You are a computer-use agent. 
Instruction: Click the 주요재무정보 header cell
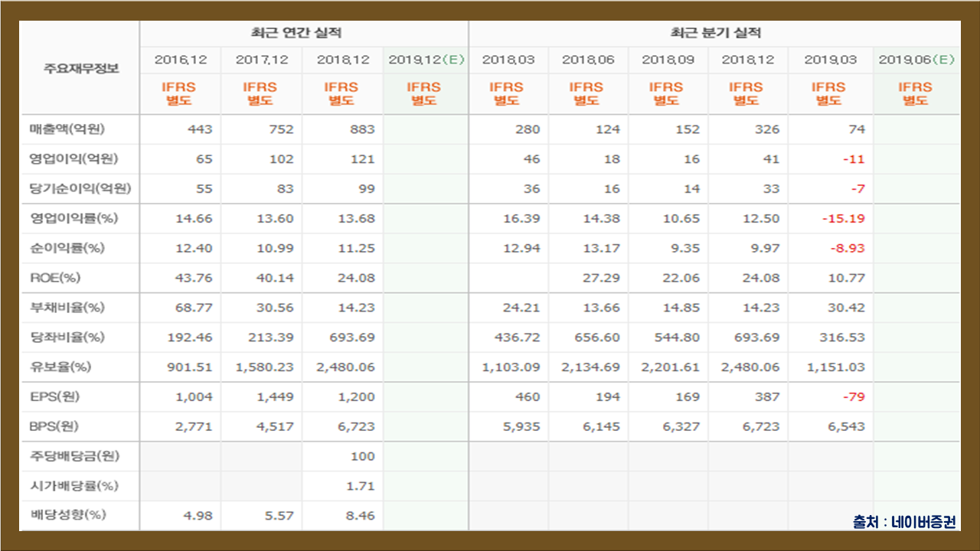click(x=82, y=68)
